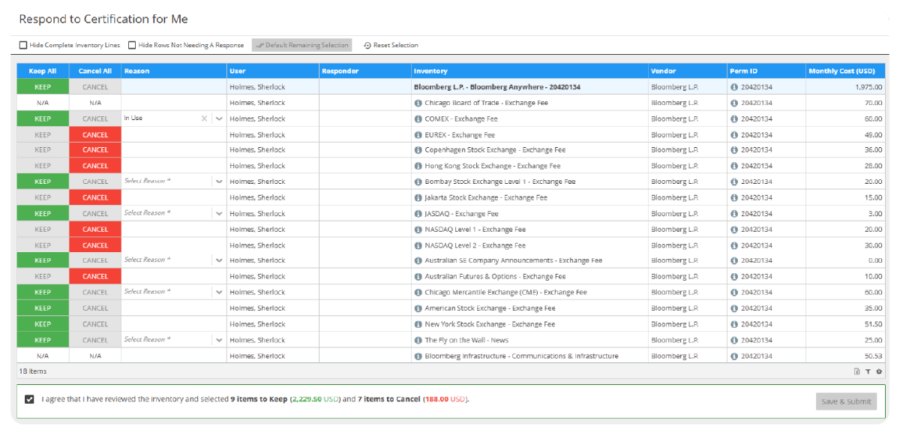The height and width of the screenshot is (433, 900).
Task: Clear the In Use reason with X icon
Action: [204, 119]
